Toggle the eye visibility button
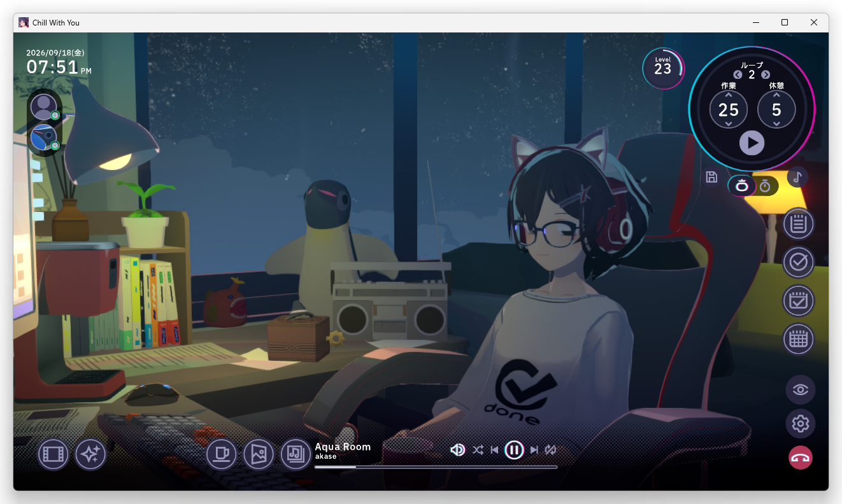The image size is (842, 504). (801, 390)
